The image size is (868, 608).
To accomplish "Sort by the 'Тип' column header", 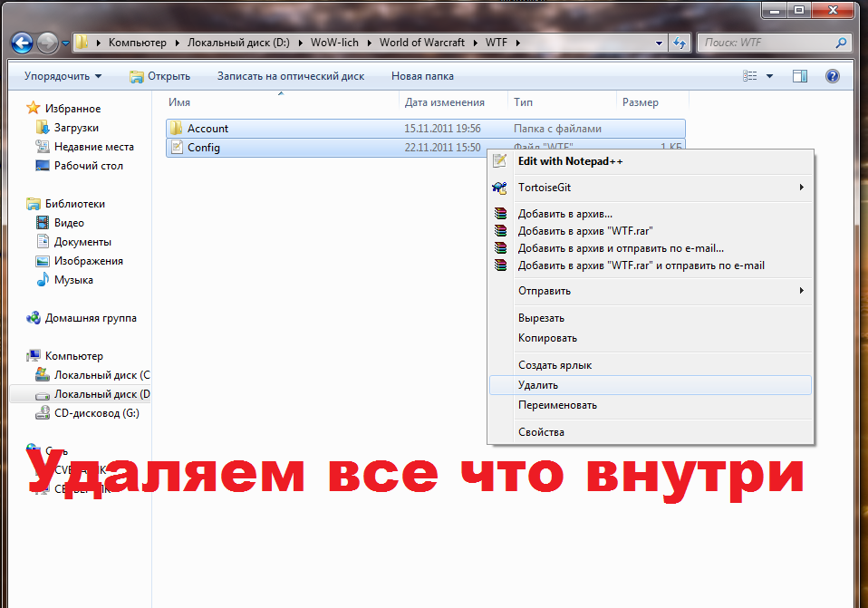I will (x=562, y=102).
